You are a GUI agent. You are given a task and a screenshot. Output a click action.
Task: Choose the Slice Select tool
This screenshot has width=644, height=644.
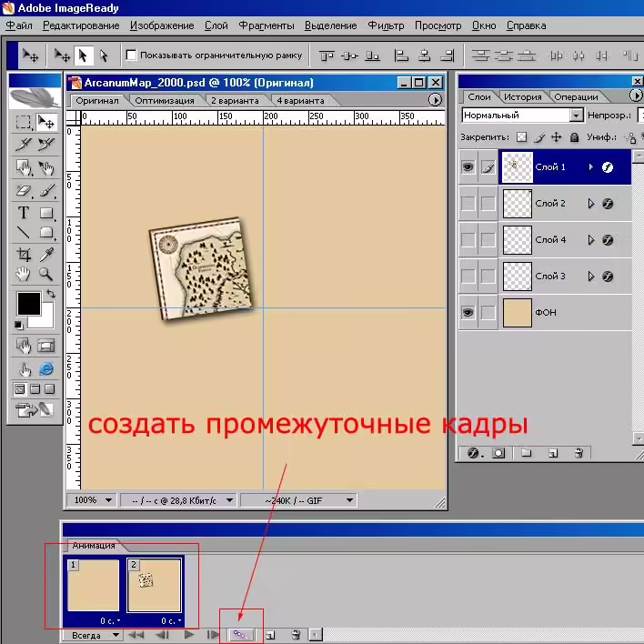(46, 145)
